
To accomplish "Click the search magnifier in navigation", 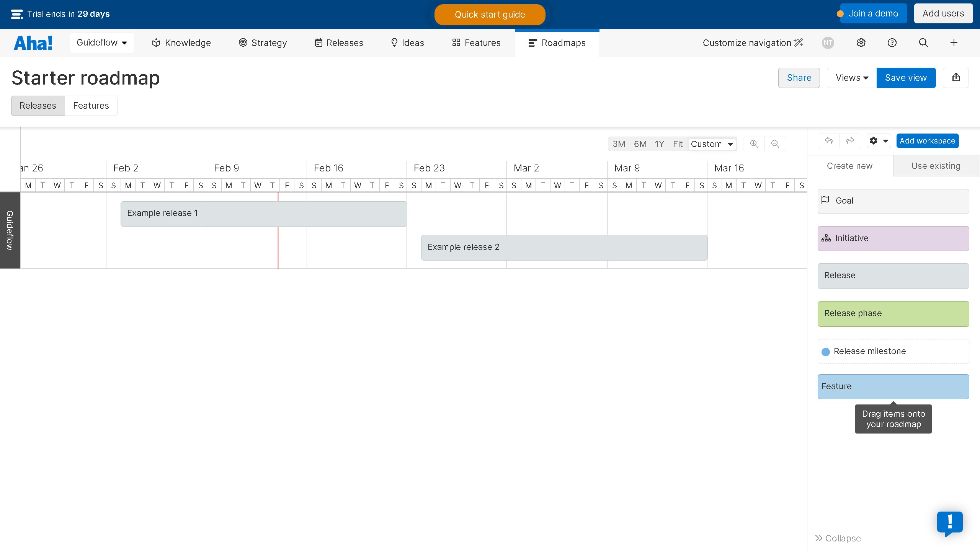I will click(923, 42).
